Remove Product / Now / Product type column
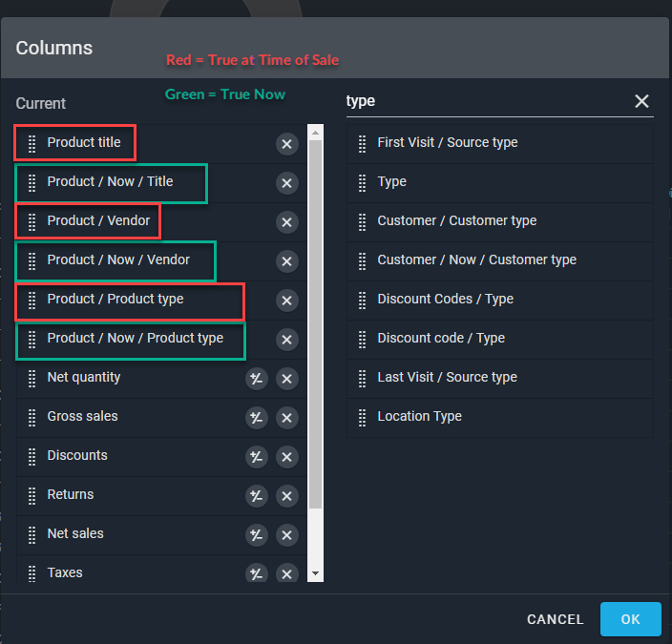The image size is (672, 644). click(x=286, y=340)
